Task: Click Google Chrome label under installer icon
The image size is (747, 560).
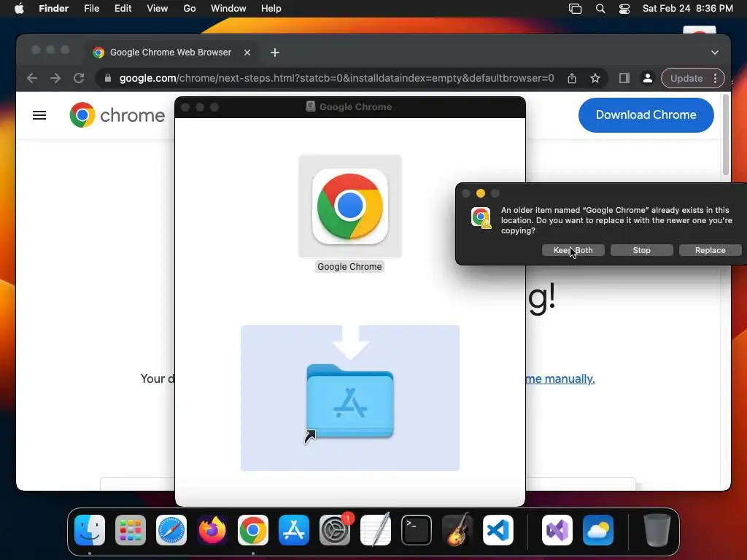Action: point(349,267)
